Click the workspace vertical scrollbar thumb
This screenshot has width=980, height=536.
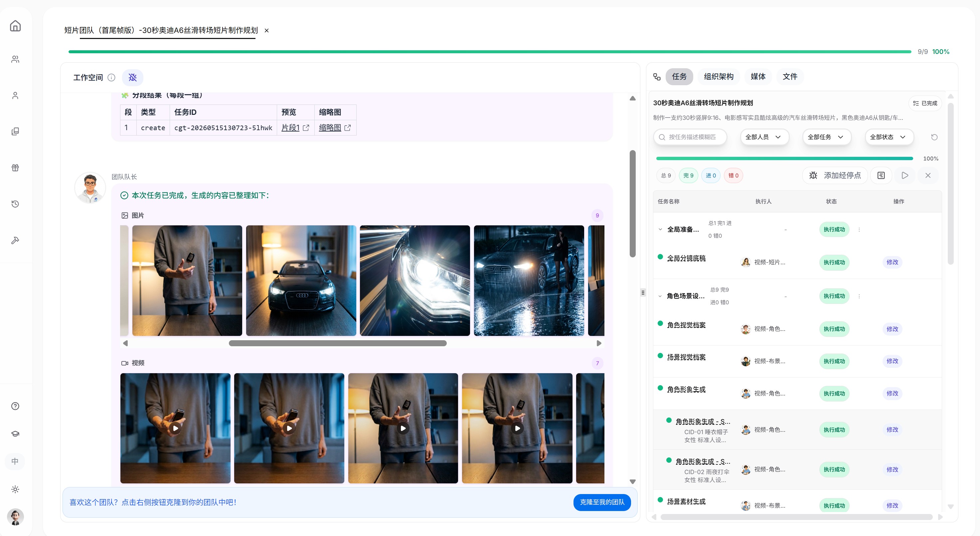point(633,204)
